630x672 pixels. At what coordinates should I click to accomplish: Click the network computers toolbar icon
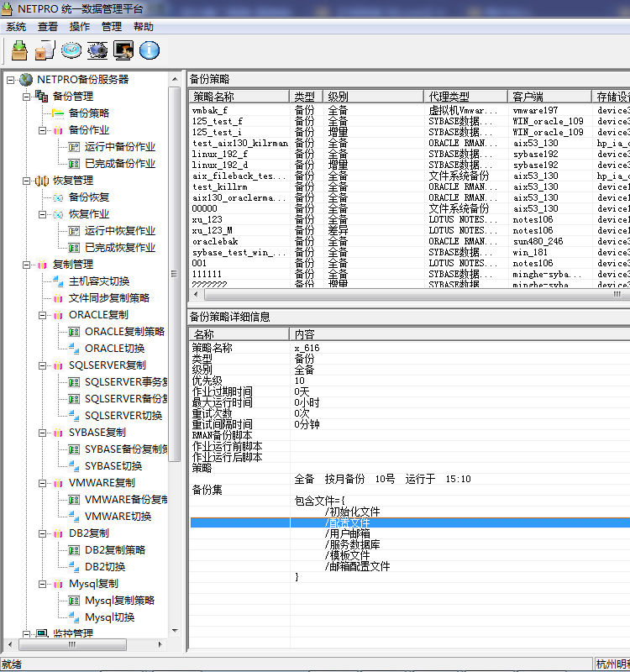(x=97, y=50)
